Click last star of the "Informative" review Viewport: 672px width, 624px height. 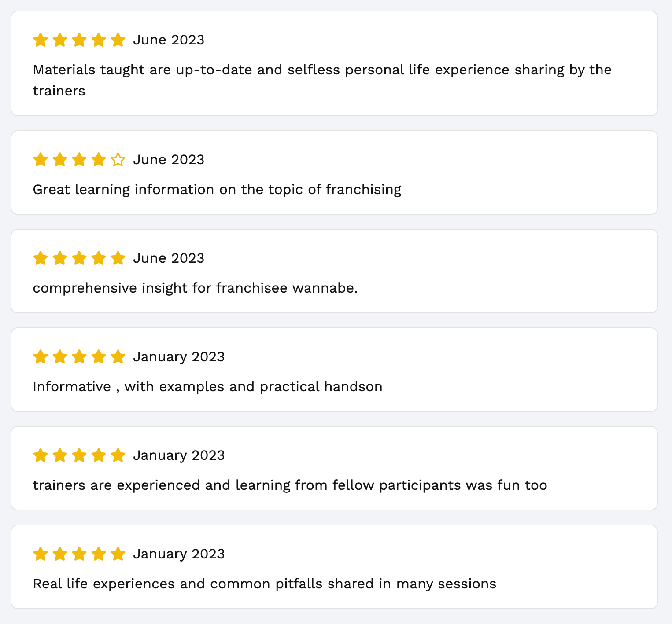pyautogui.click(x=118, y=357)
